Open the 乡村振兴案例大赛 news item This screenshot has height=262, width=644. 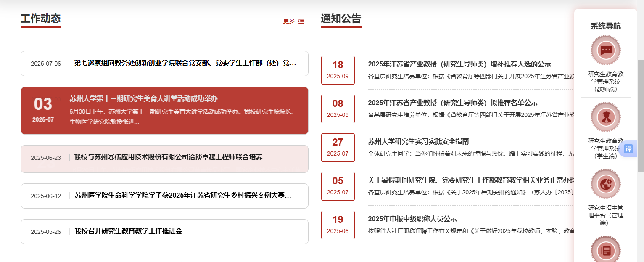click(x=182, y=196)
